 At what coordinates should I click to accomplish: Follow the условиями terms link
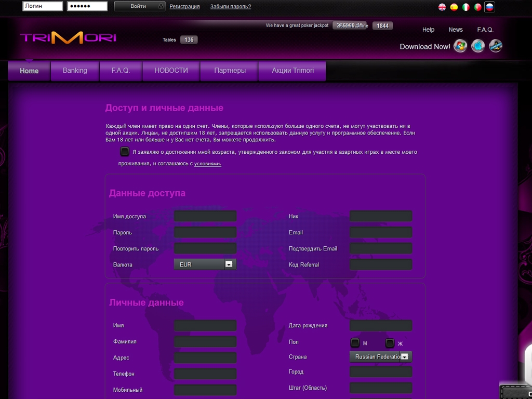coord(207,164)
